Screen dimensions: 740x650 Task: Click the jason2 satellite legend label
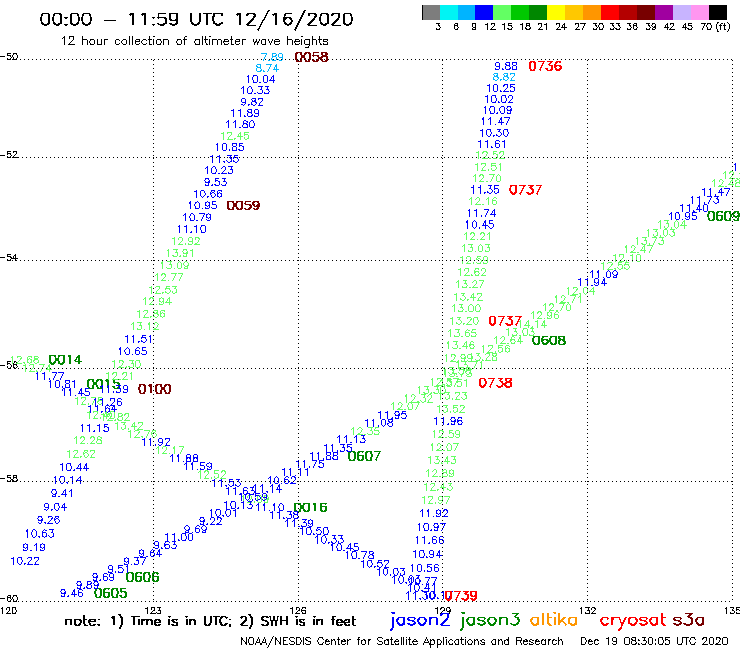[420, 620]
